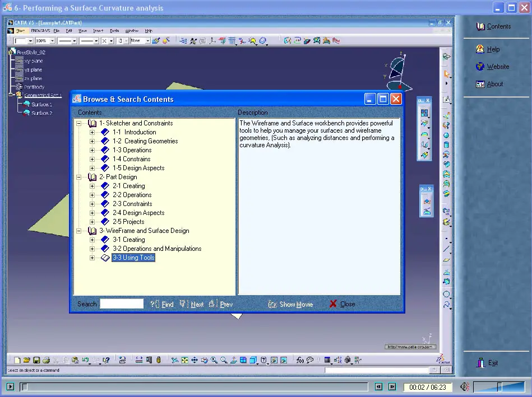Image resolution: width=532 pixels, height=397 pixels.
Task: Click the What's This help cursor icon
Action: pos(106,360)
